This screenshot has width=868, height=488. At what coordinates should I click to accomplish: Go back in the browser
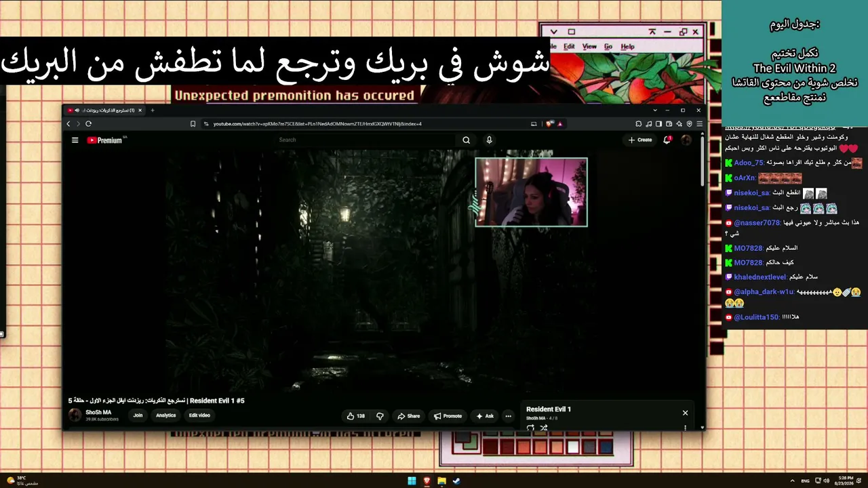[x=68, y=124]
